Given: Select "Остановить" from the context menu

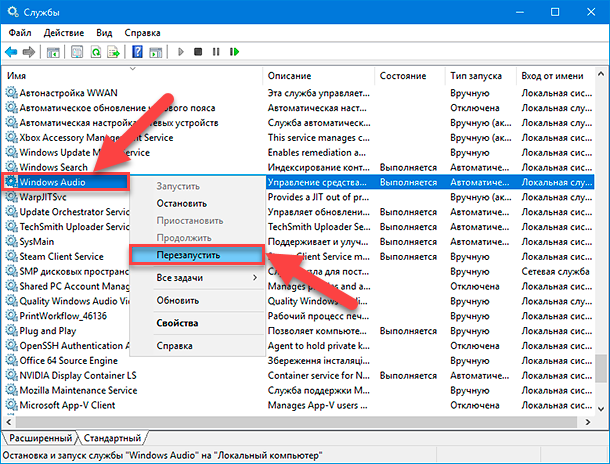Looking at the screenshot, I should (182, 203).
